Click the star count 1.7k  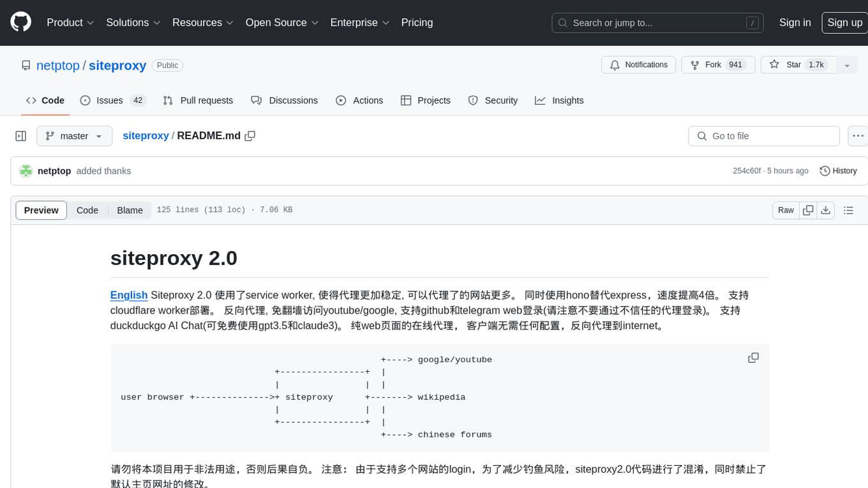816,65
